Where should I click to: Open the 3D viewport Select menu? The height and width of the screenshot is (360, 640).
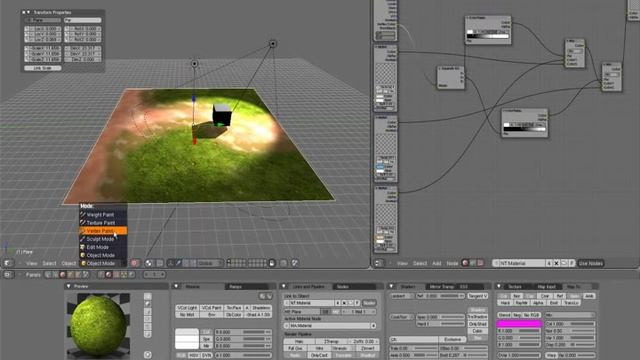click(x=49, y=264)
